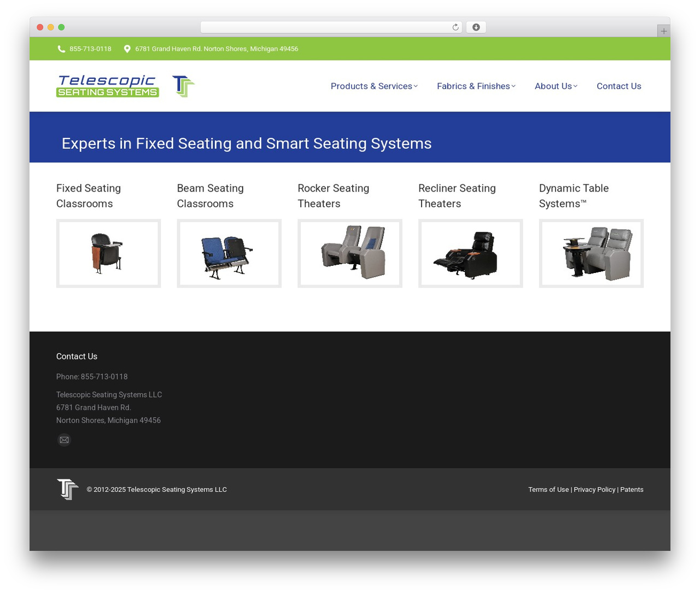Viewport: 700px width, 593px height.
Task: Click footer text Norton Shores, Michigan 49456
Action: (x=108, y=420)
